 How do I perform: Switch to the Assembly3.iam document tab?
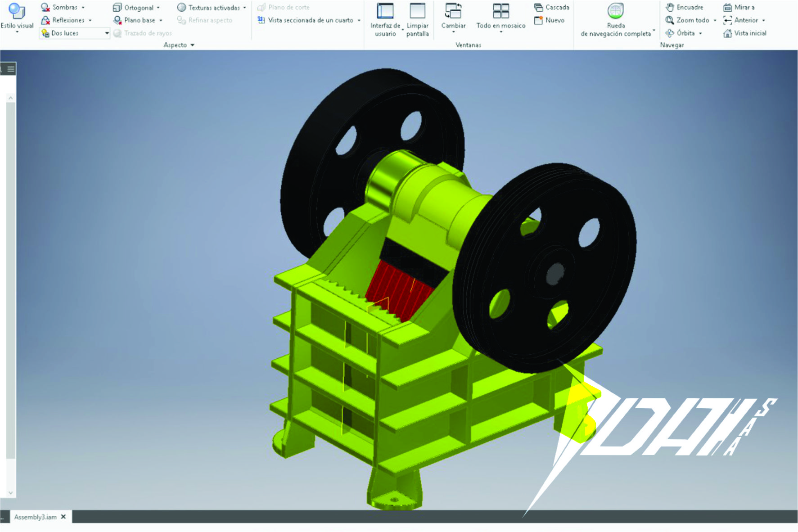pos(35,517)
